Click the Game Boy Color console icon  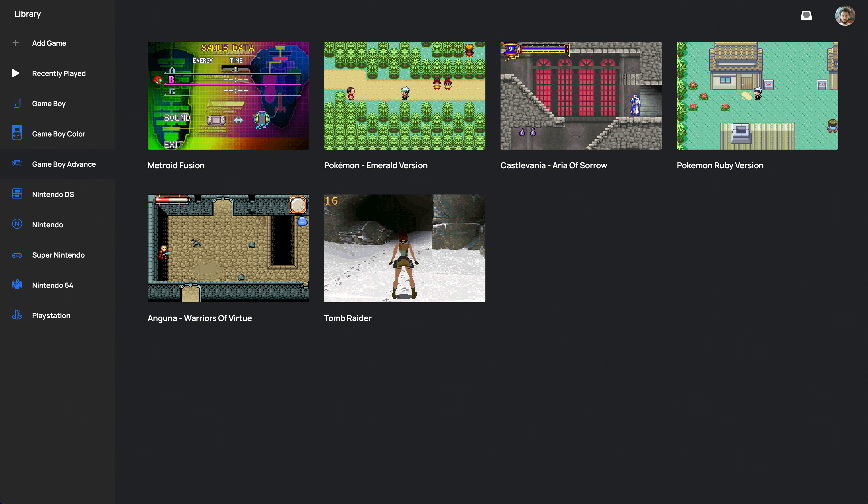17,133
